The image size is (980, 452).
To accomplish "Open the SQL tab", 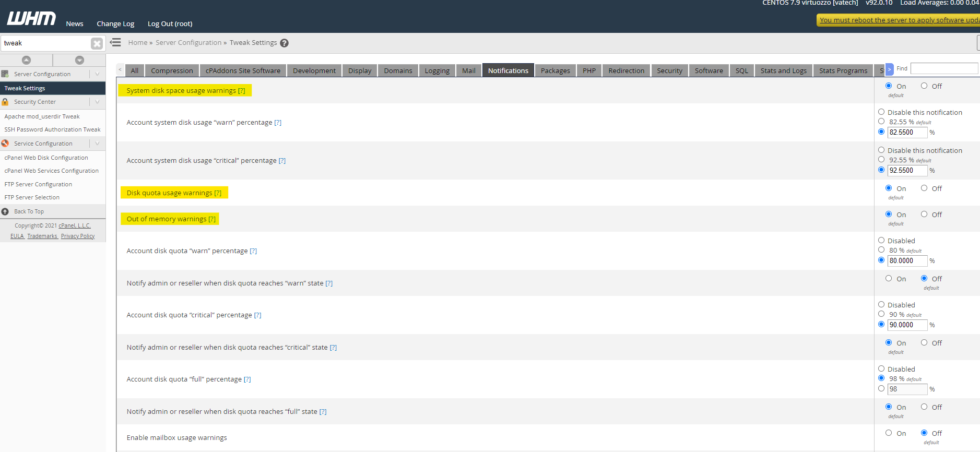I will [x=741, y=70].
